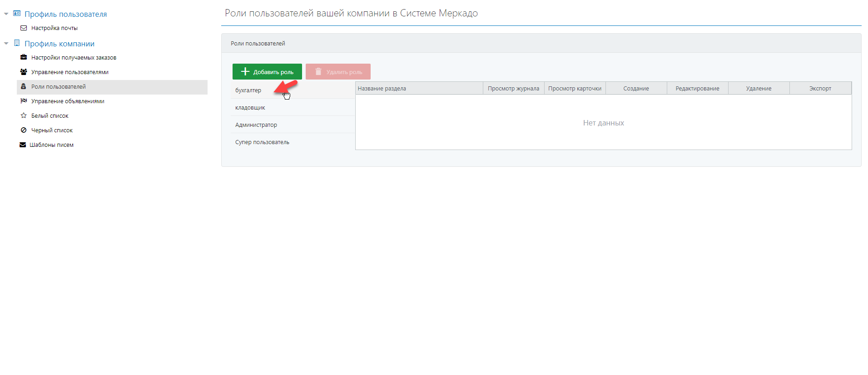The image size is (868, 375).
Task: Select the бухгалтер role from list
Action: [x=248, y=90]
